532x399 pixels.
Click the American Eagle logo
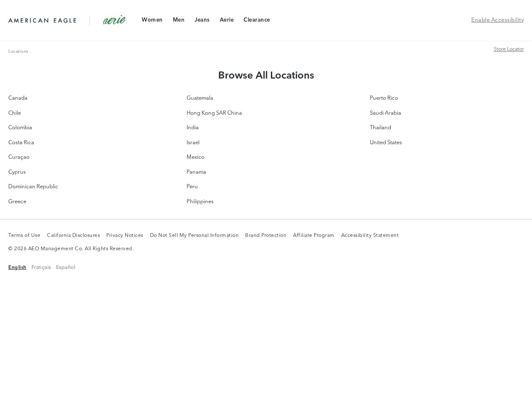(42, 20)
